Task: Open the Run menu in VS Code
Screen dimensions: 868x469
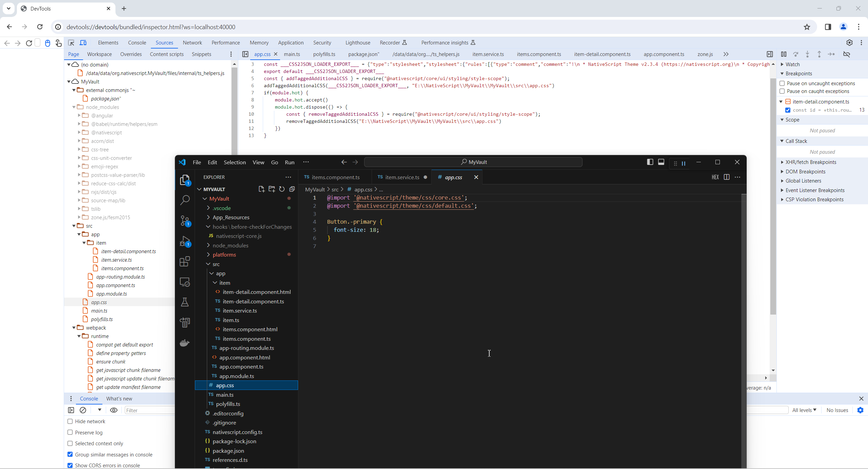Action: (290, 162)
